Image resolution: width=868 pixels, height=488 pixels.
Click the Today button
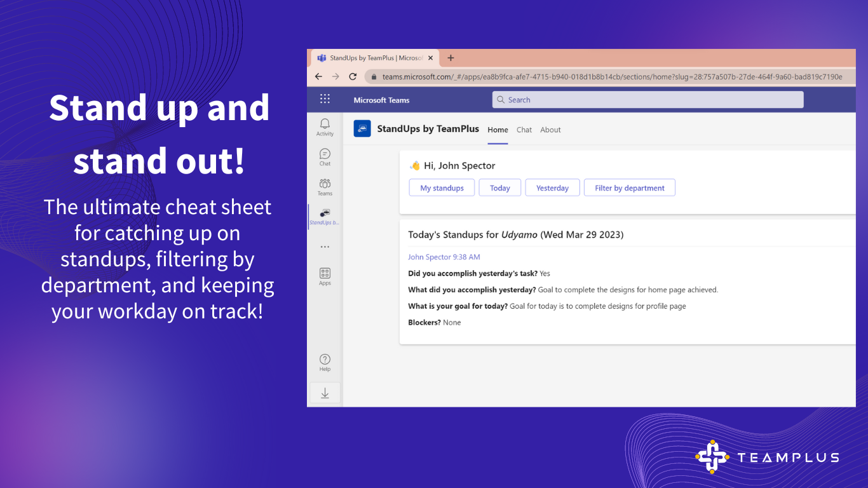500,188
